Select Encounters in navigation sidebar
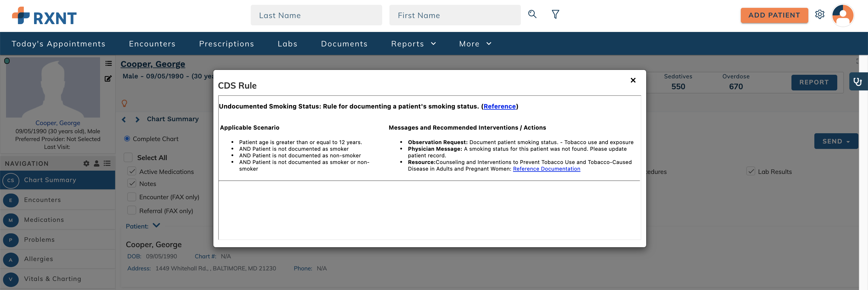868x290 pixels. [x=58, y=200]
